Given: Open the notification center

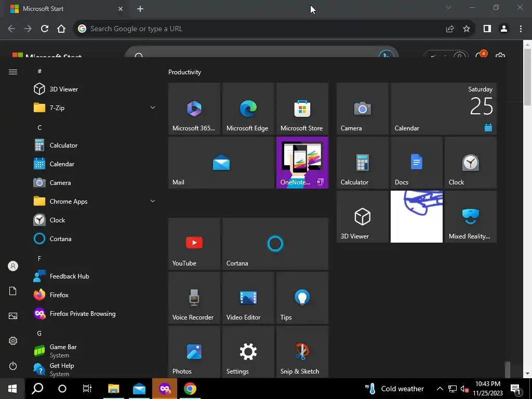Looking at the screenshot, I should (515, 389).
